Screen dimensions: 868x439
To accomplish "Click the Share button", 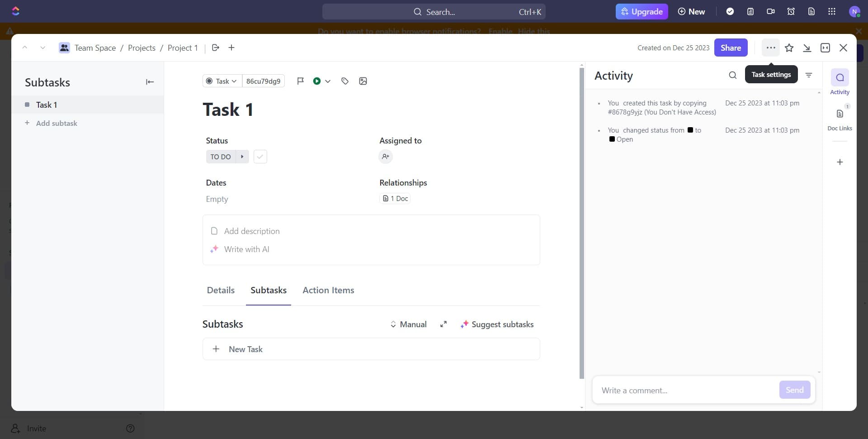I will pos(731,48).
